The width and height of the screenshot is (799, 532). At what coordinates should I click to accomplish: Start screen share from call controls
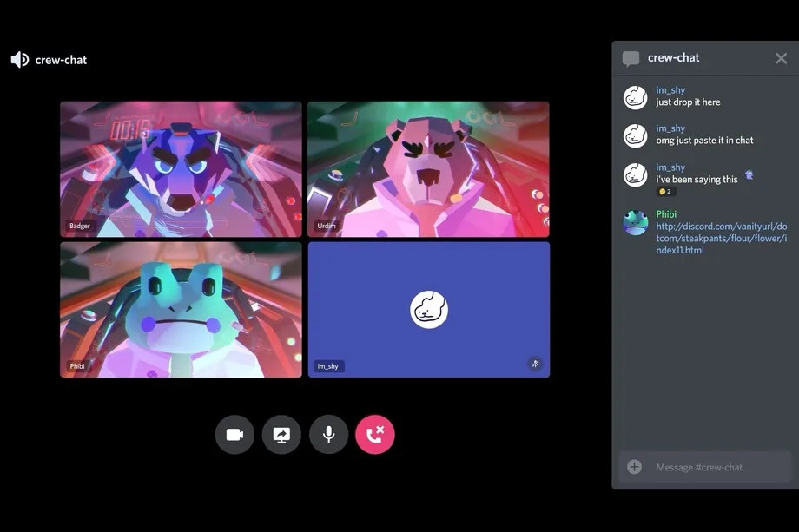click(x=281, y=435)
